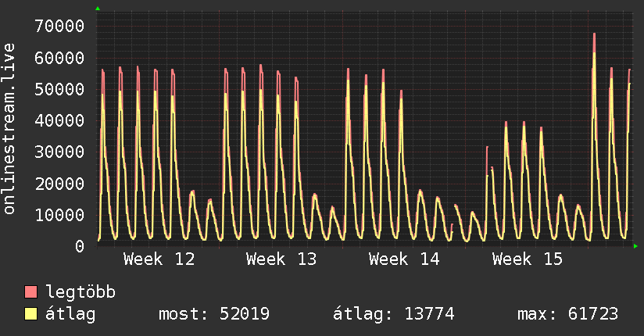644x336 pixels.
Task: Click the tallest peak in the graph
Action: pos(594,34)
